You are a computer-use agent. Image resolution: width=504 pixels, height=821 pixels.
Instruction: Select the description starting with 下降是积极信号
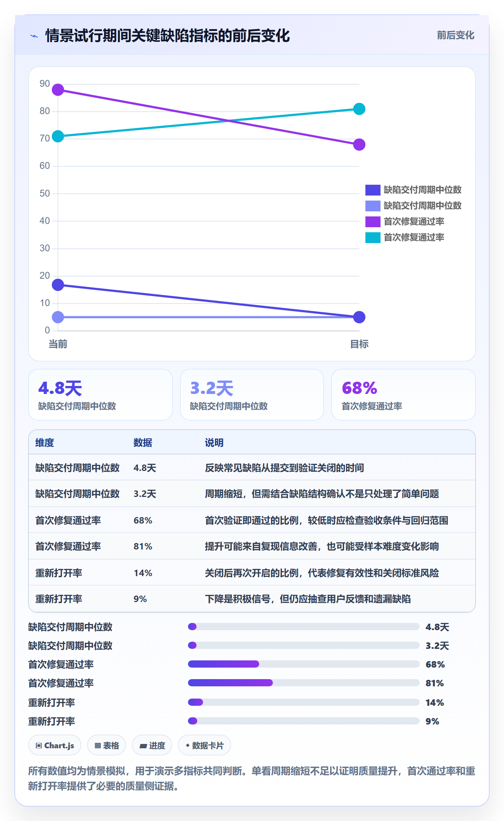point(308,599)
